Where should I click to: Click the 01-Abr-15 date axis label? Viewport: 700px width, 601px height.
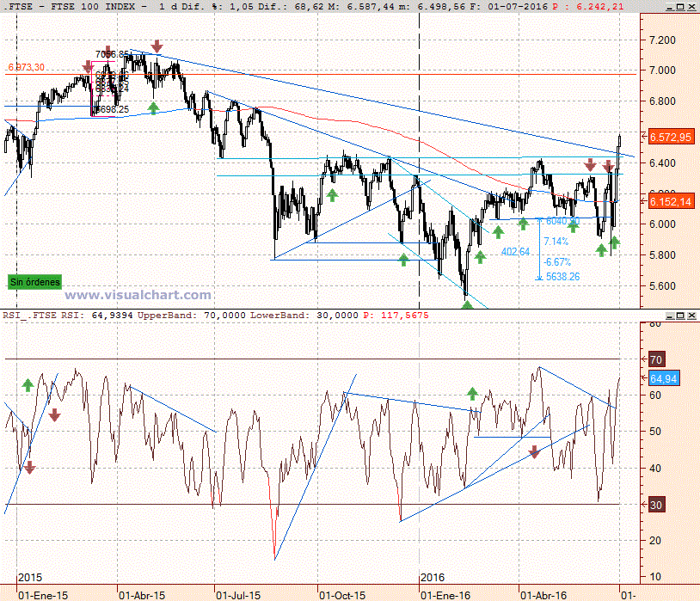point(142,595)
